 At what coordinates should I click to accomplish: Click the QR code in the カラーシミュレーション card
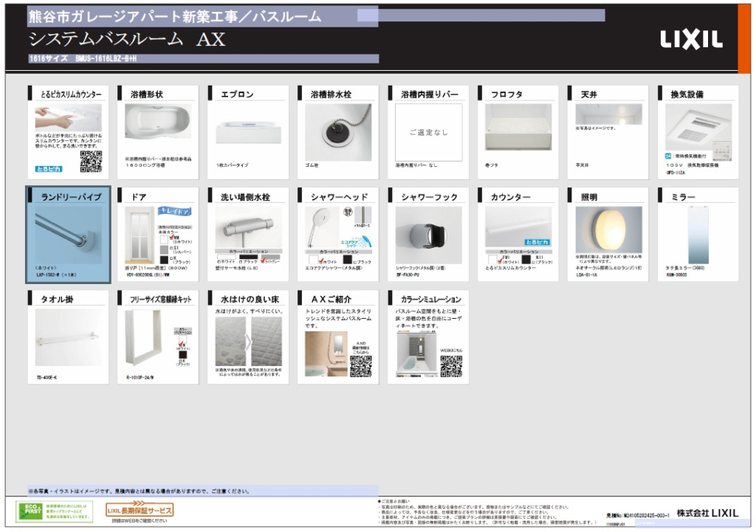(451, 366)
